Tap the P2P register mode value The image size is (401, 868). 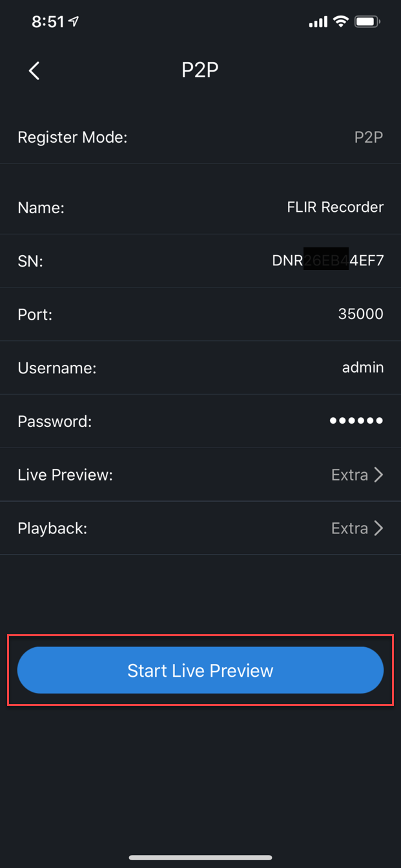[369, 137]
